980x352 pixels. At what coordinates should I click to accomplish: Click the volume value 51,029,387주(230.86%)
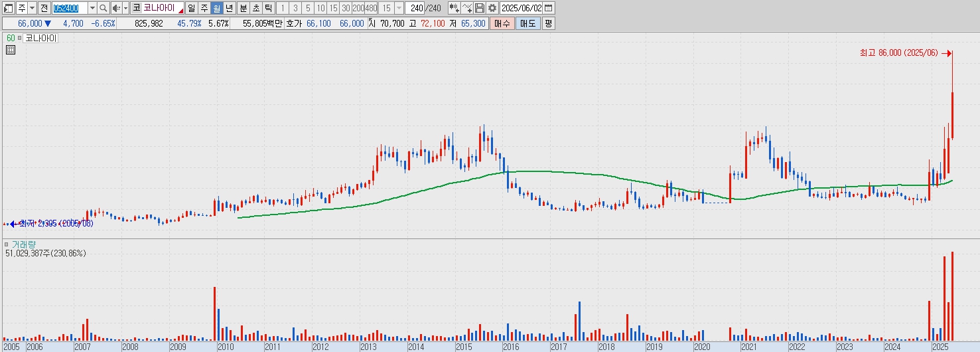[x=46, y=254]
